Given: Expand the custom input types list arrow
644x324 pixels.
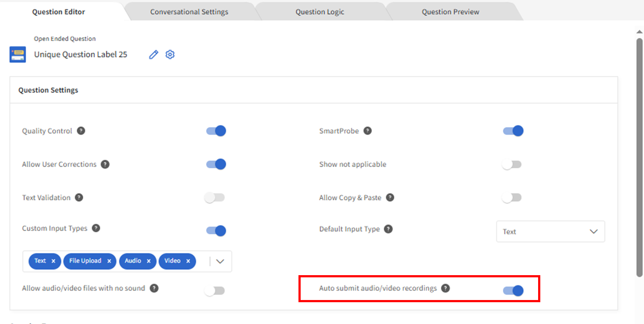Looking at the screenshot, I should (220, 261).
